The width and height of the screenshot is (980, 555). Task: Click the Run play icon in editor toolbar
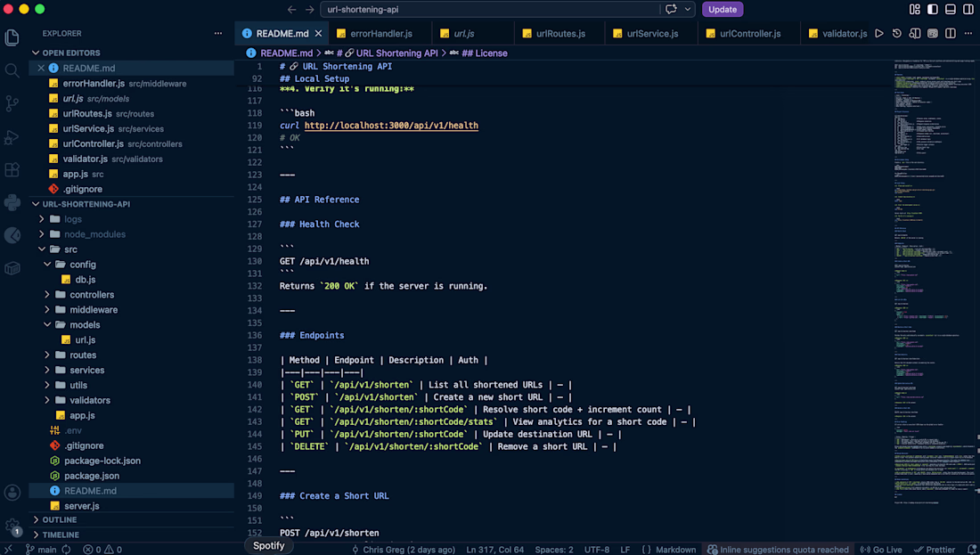(x=879, y=34)
